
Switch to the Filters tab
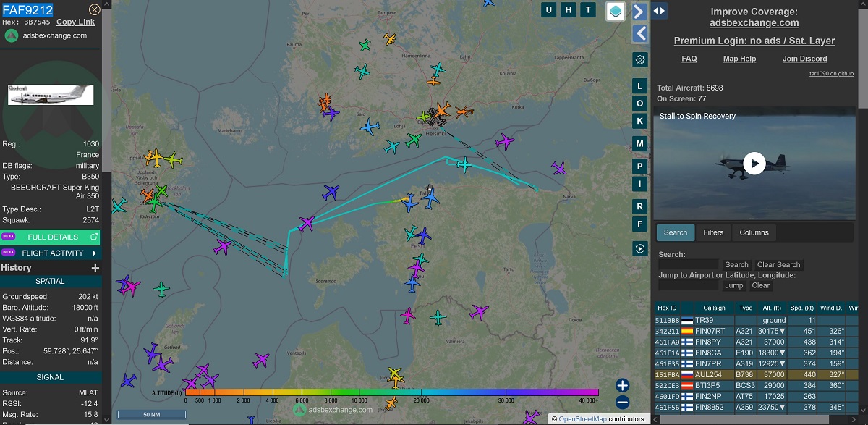click(x=713, y=232)
